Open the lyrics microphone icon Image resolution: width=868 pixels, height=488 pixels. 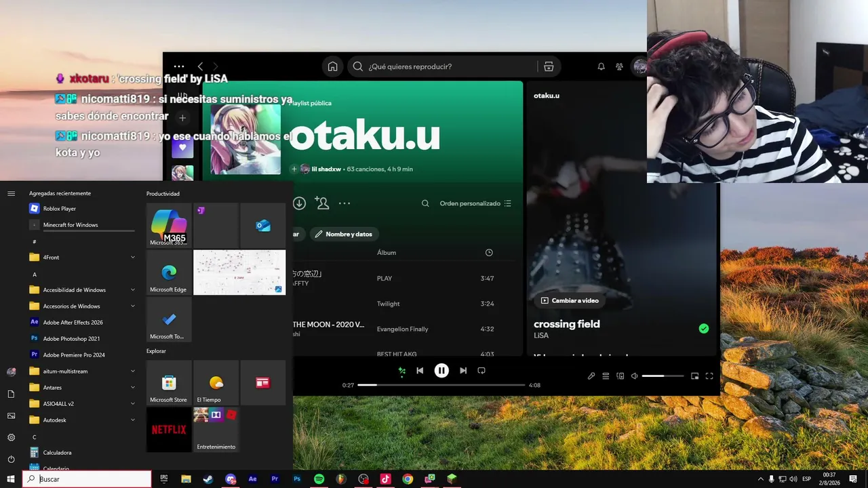pos(591,376)
